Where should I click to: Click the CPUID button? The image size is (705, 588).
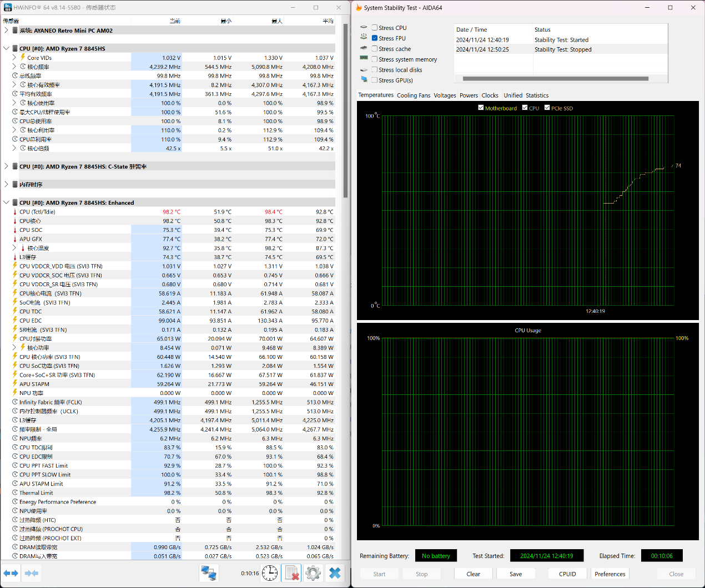567,574
